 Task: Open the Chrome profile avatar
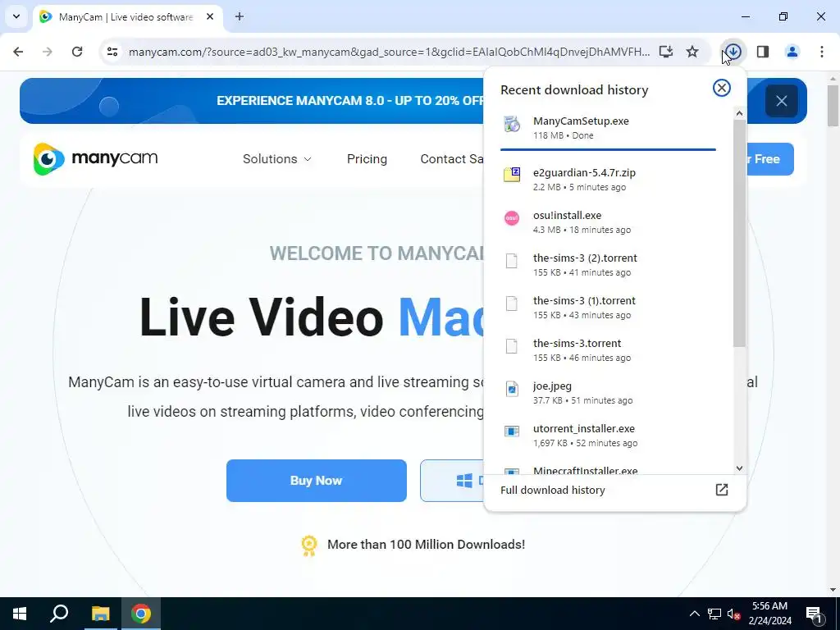(x=792, y=52)
